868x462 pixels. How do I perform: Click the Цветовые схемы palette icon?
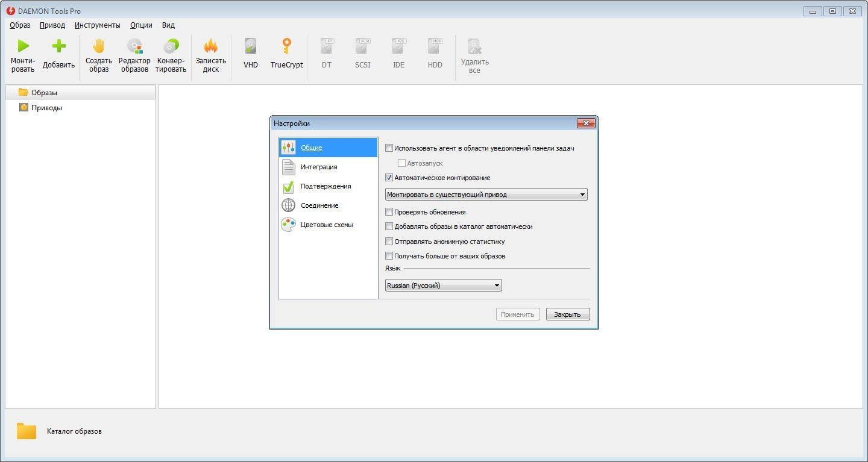pyautogui.click(x=289, y=225)
